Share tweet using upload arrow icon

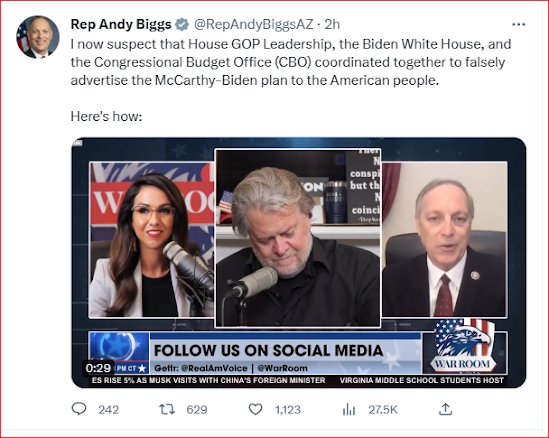[x=445, y=409]
